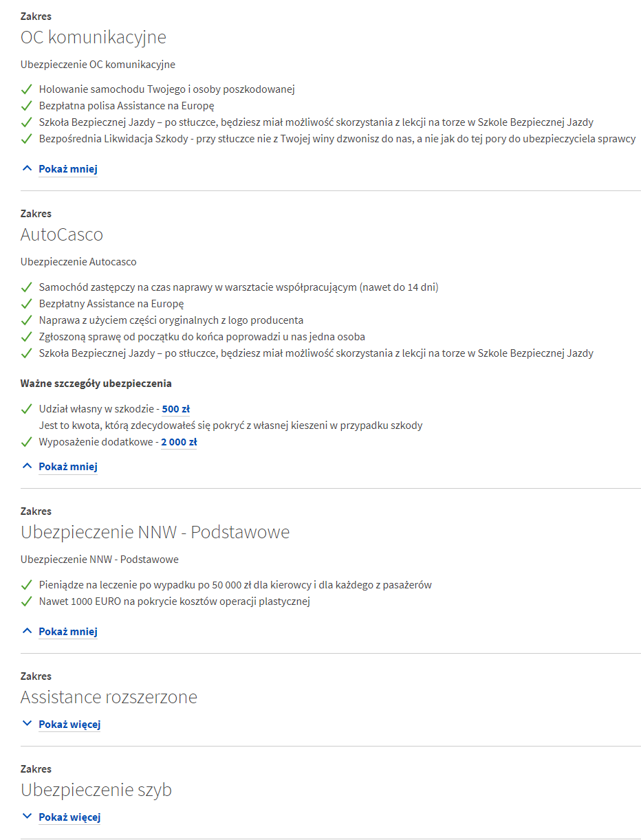Click checkmark next to Holowanie samochodu
641x840 pixels.
27,89
